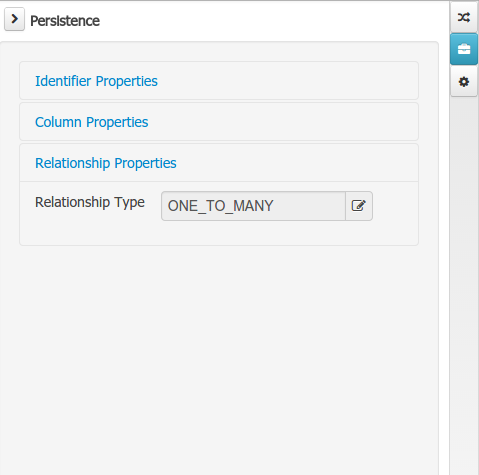Activate the highlighted blue briefcase tab
This screenshot has height=475, width=479.
[464, 49]
